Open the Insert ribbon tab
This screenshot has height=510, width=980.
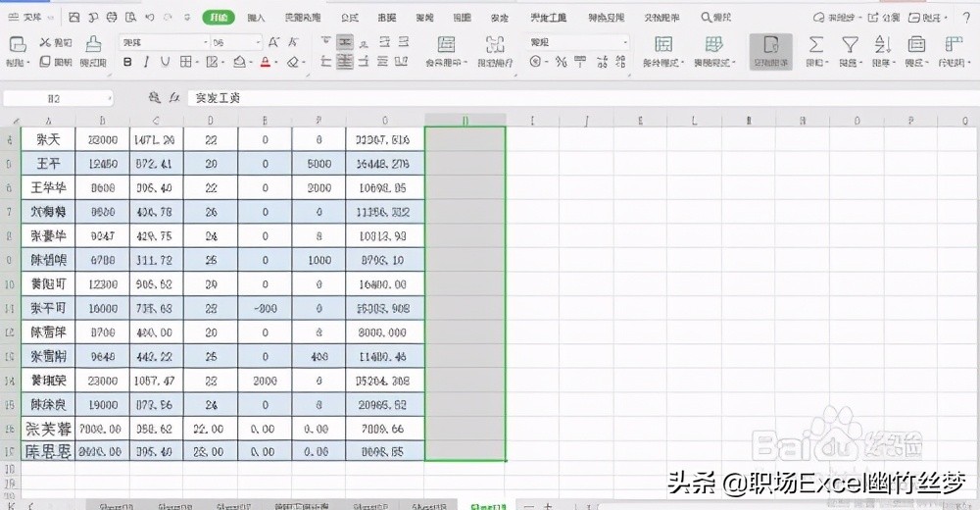click(256, 18)
